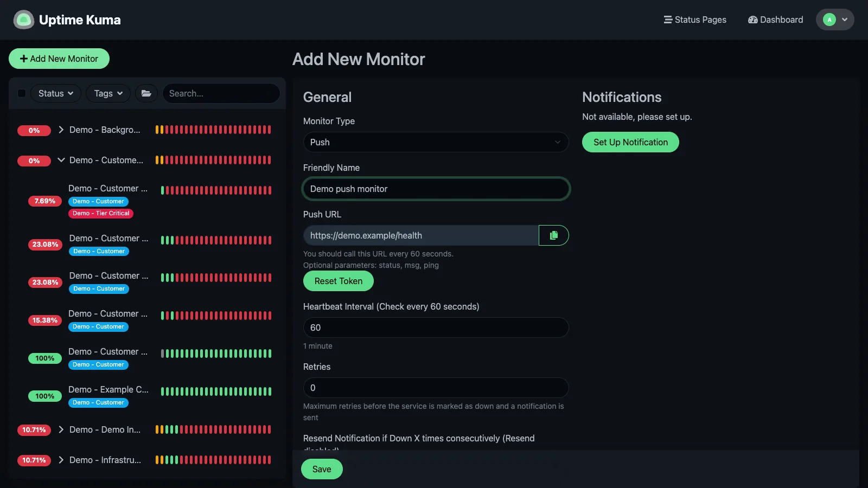The width and height of the screenshot is (868, 488).
Task: Click the Uptime Kuma logo icon
Action: pos(24,20)
